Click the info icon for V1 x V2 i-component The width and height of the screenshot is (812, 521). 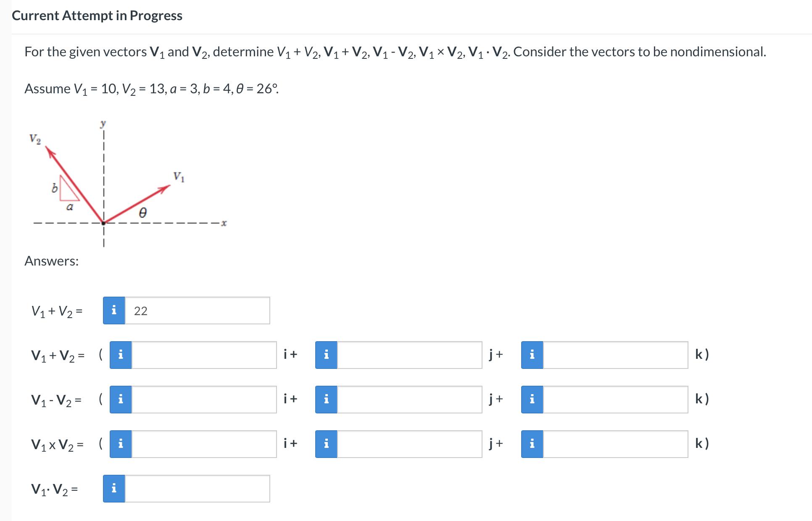tap(121, 444)
